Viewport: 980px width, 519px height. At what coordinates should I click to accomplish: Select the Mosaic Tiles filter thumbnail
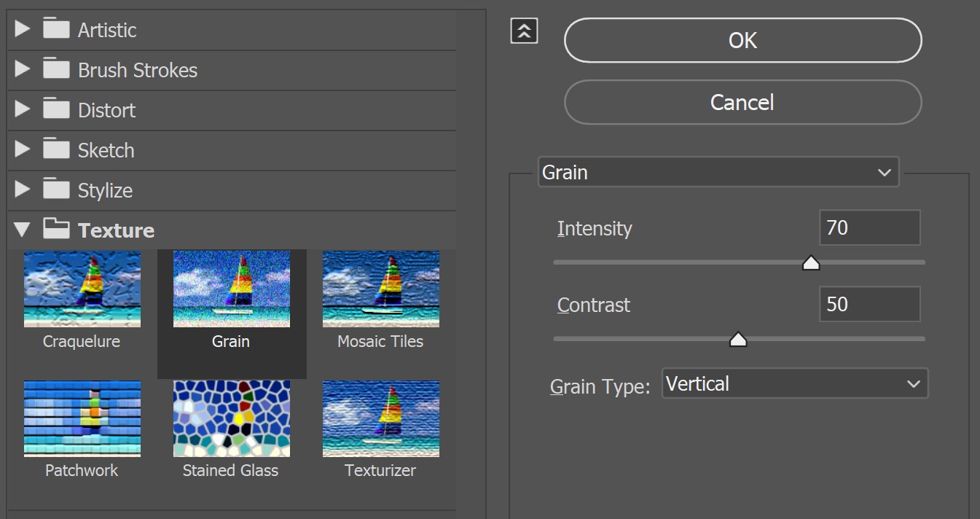pyautogui.click(x=380, y=289)
